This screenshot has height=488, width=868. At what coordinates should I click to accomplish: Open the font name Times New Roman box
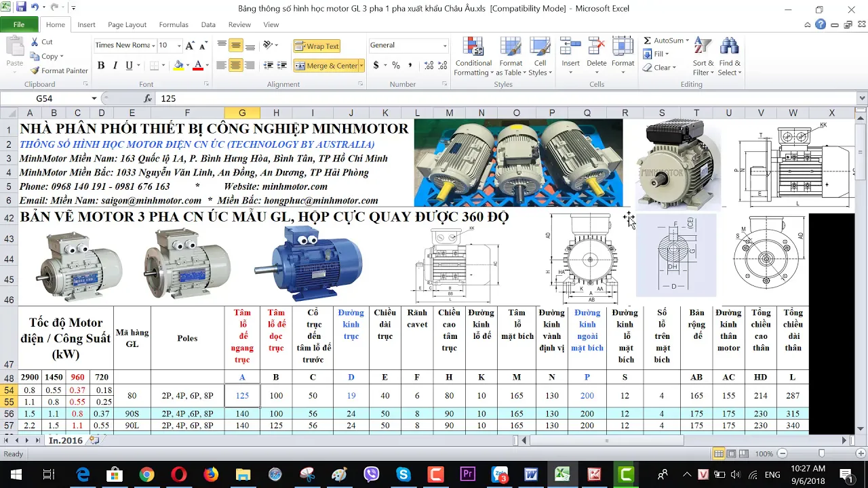pos(124,45)
